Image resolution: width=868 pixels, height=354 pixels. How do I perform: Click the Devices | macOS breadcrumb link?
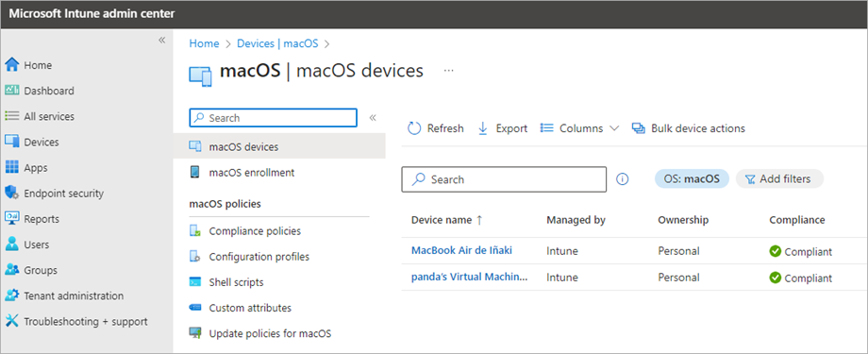click(278, 43)
